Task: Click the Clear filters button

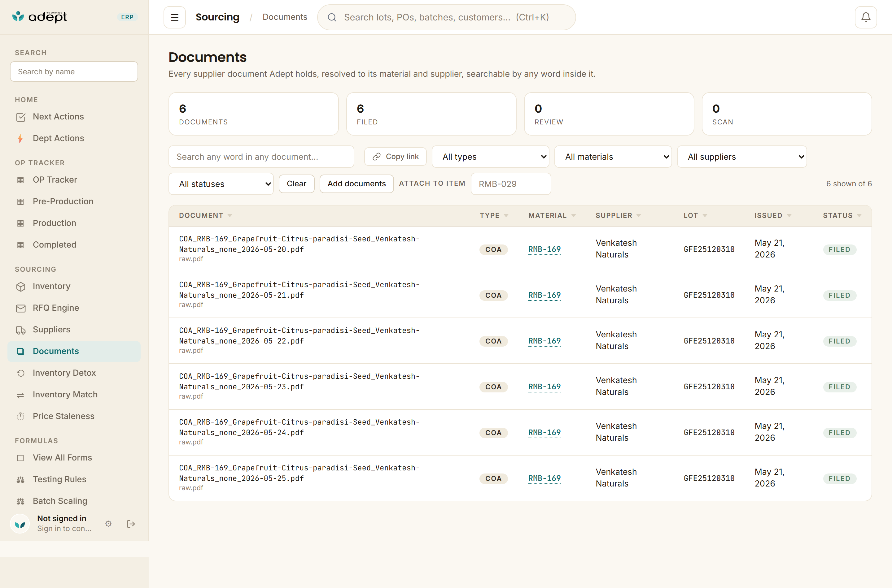Action: pos(296,184)
